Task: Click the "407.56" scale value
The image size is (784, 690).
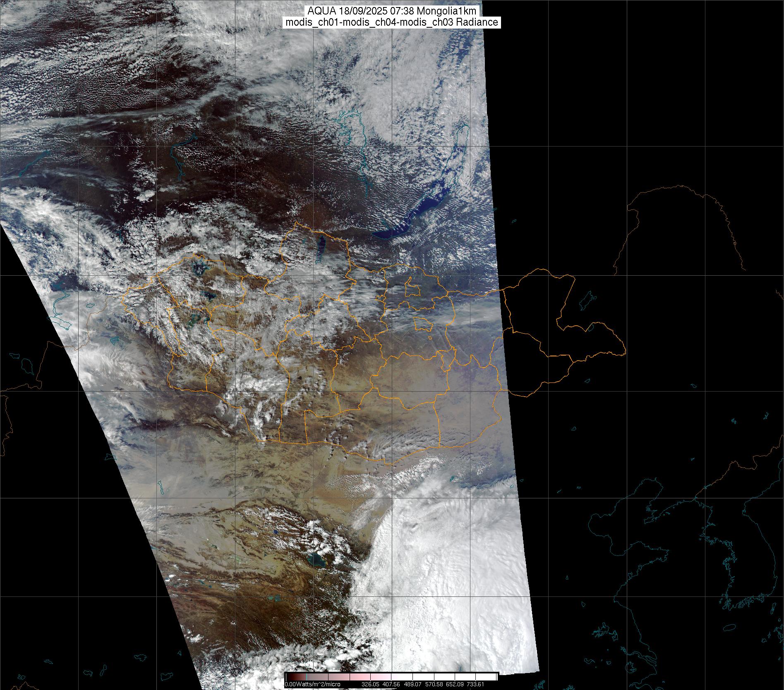Action: coord(391,684)
